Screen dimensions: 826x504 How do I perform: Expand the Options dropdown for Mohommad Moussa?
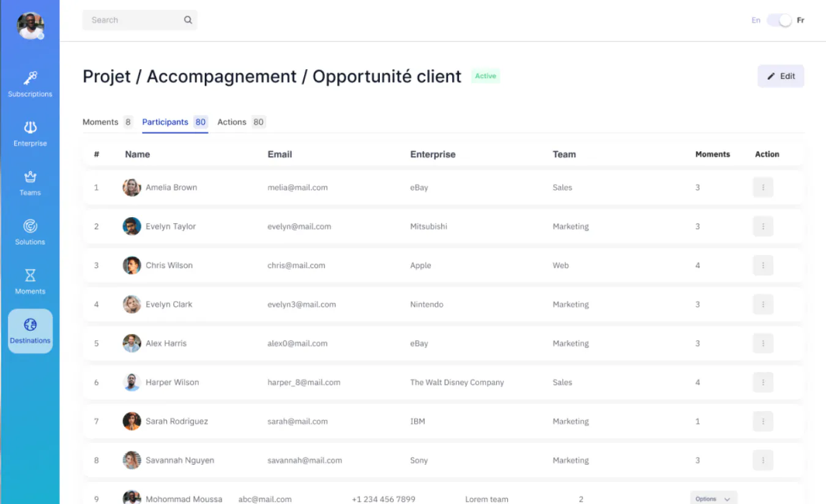pyautogui.click(x=713, y=498)
